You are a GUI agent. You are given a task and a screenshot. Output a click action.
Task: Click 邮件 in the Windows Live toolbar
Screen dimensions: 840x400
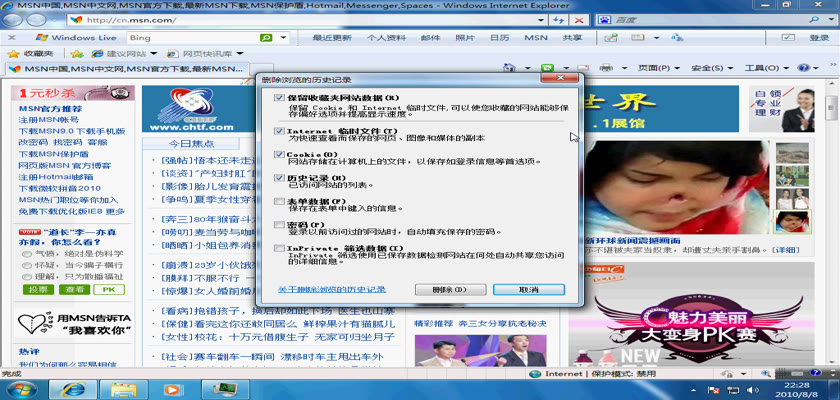click(429, 38)
